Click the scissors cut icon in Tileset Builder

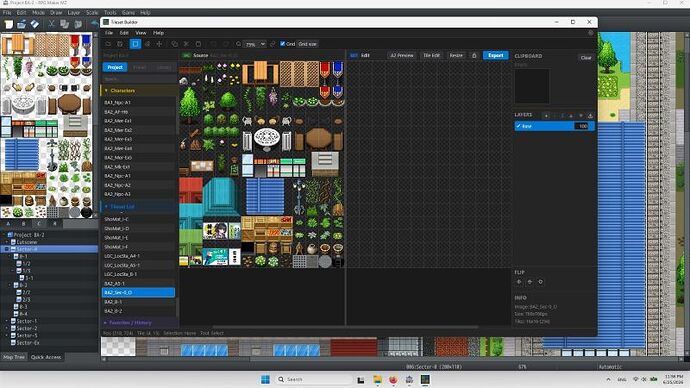point(186,44)
